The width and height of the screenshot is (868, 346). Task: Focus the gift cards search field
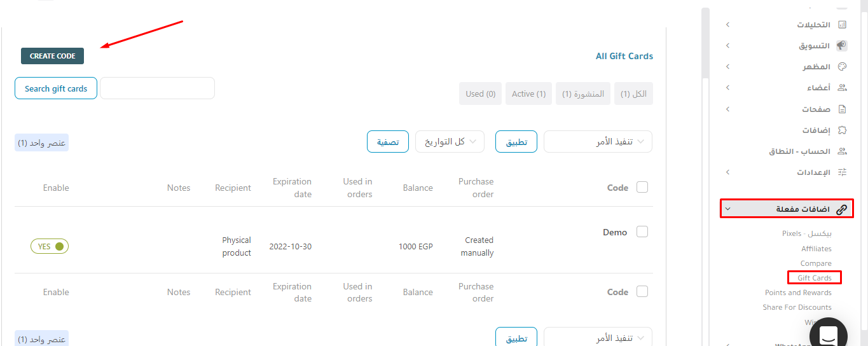click(157, 88)
